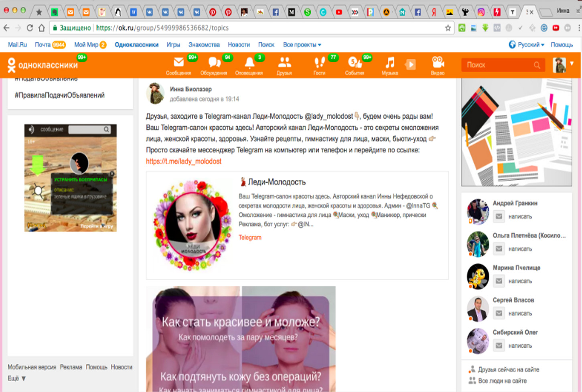Click написать under Андрей Гранкин

click(520, 217)
